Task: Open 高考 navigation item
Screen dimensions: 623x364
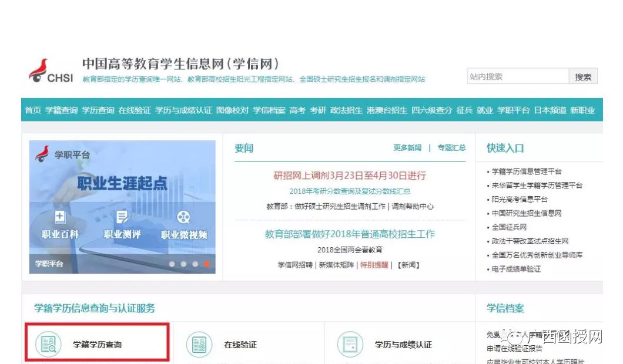Action: tap(297, 110)
